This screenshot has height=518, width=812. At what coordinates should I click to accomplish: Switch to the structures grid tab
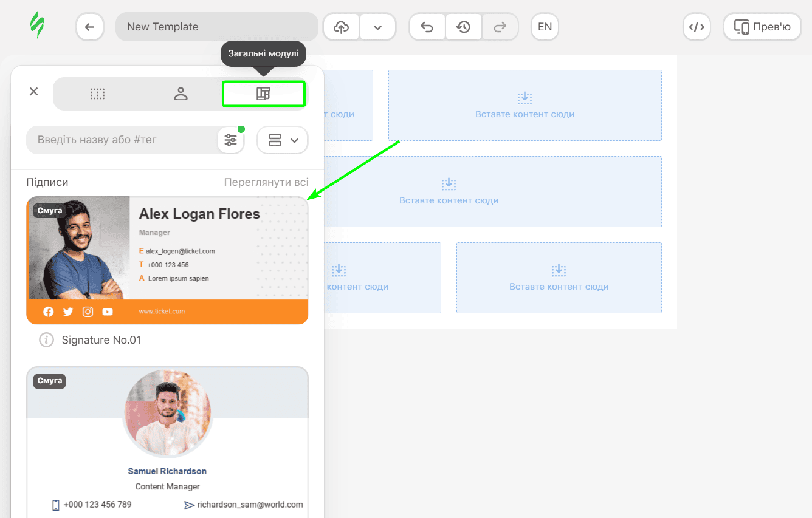(x=97, y=94)
